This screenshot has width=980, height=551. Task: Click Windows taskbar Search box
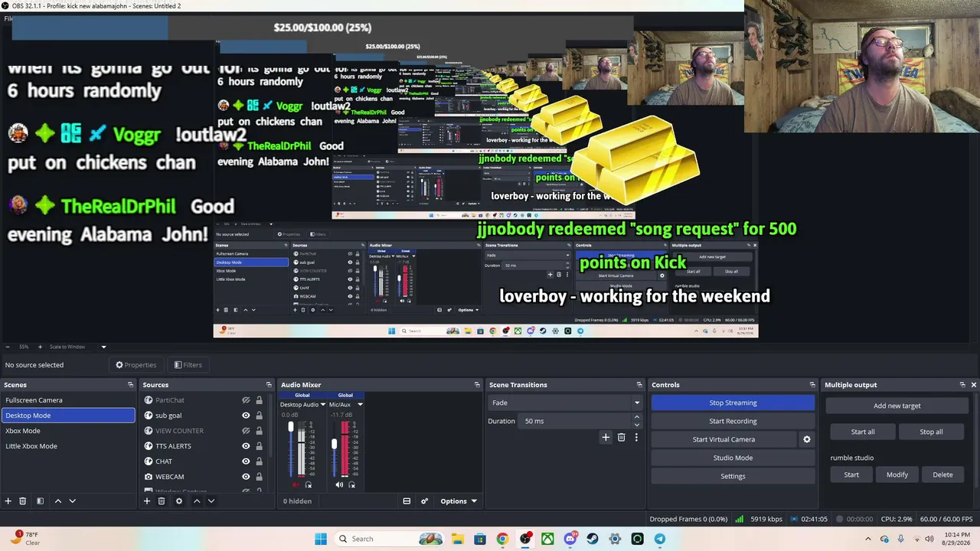389,539
